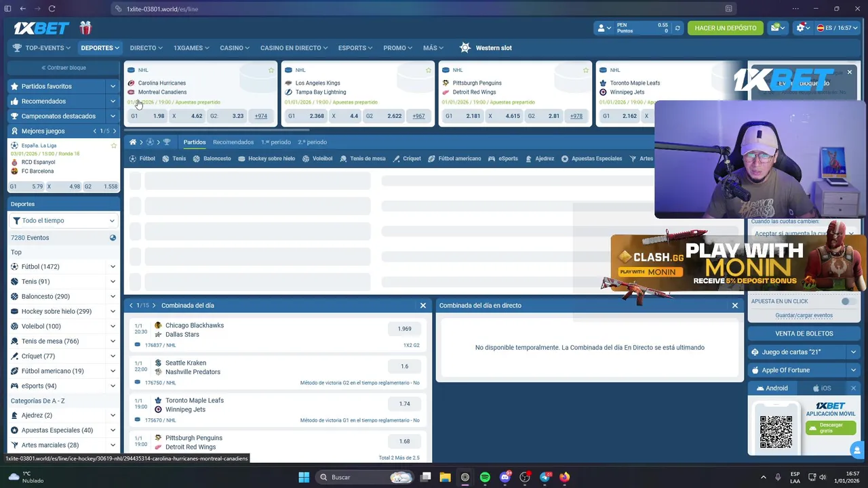Open the CASINO EN DIRECTO menu

[x=294, y=47]
